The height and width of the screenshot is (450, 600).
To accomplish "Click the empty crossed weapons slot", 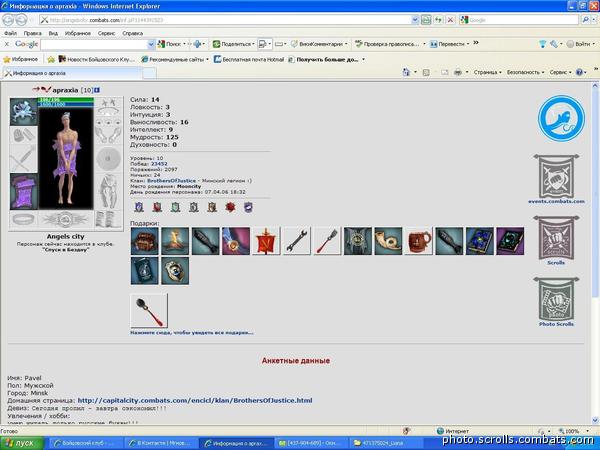I will coord(23,158).
